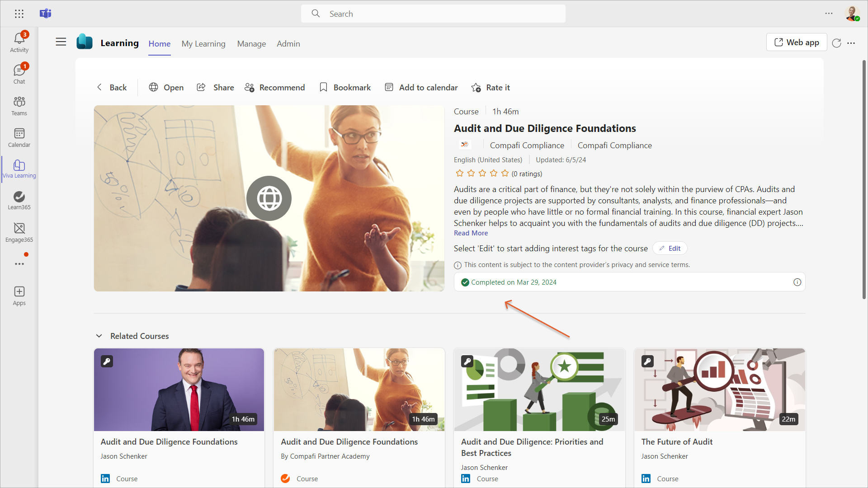The image size is (868, 488).
Task: Click the completion info icon
Action: coord(797,282)
